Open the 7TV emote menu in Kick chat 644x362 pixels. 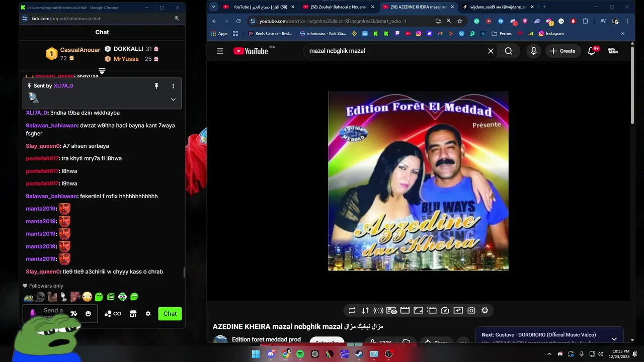pos(74,314)
